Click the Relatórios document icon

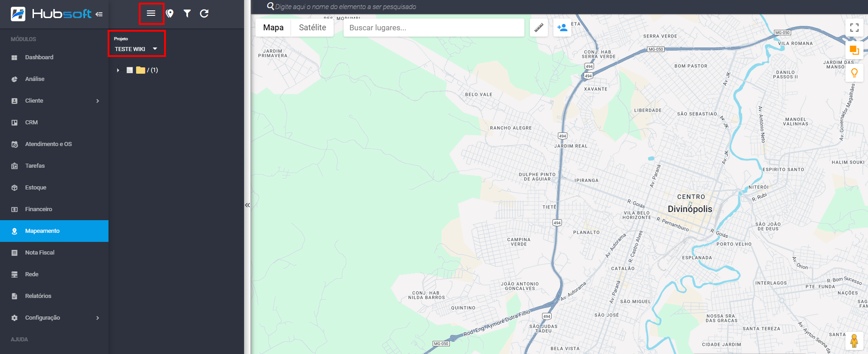click(14, 296)
